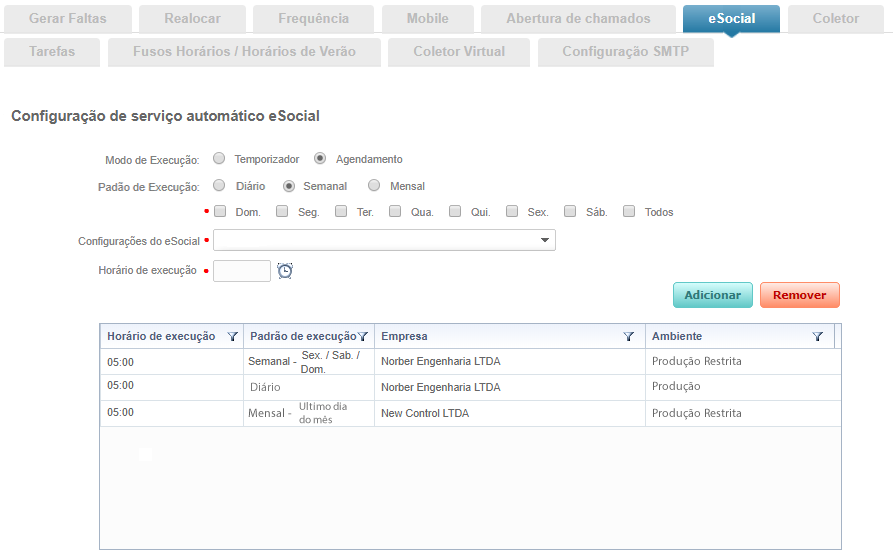
Task: Choose the Diário execution pattern
Action: click(x=219, y=185)
